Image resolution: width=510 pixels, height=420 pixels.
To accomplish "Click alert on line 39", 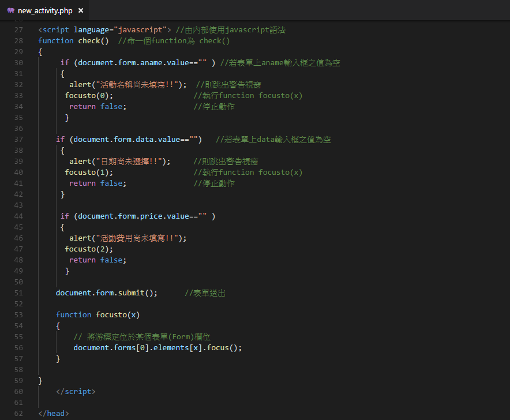I will pyautogui.click(x=119, y=162).
